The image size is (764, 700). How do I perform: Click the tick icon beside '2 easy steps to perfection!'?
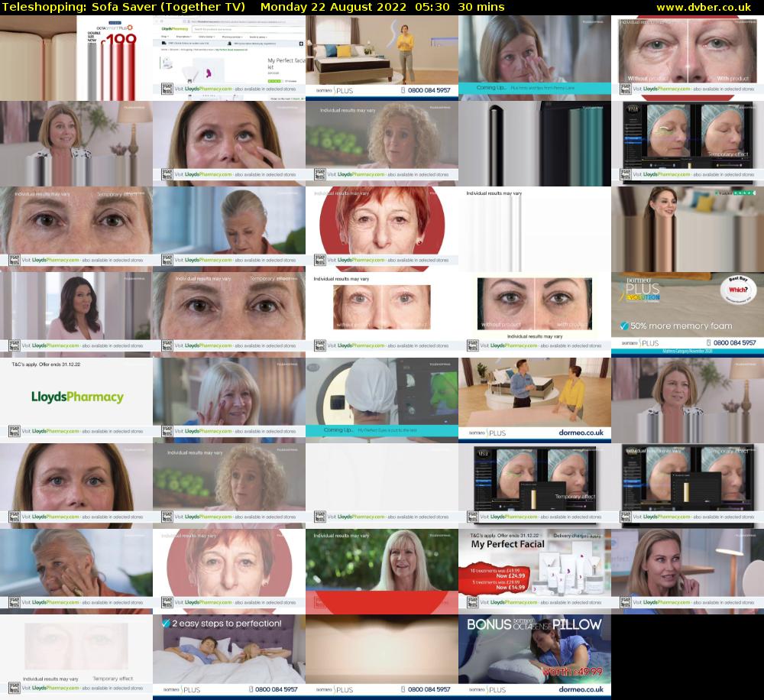coord(166,624)
